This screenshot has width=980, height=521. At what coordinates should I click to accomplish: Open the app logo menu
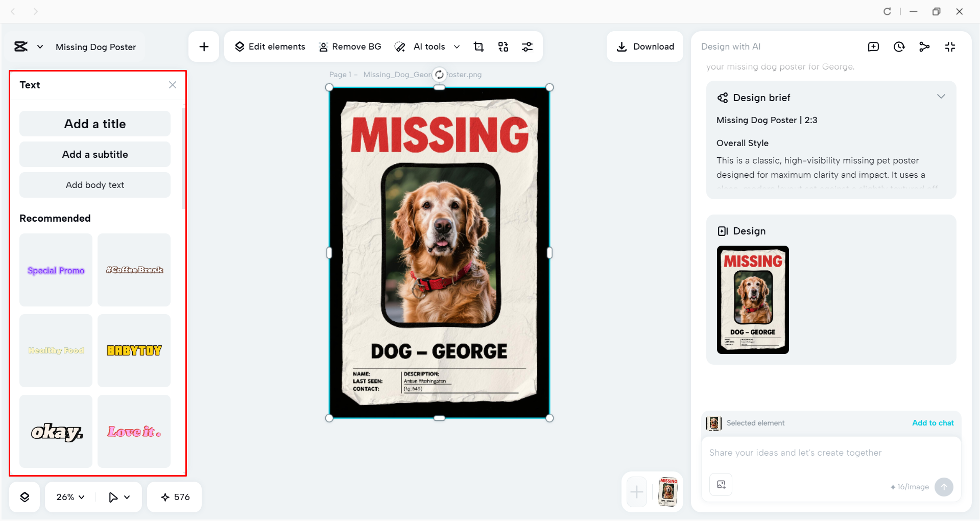[x=21, y=47]
